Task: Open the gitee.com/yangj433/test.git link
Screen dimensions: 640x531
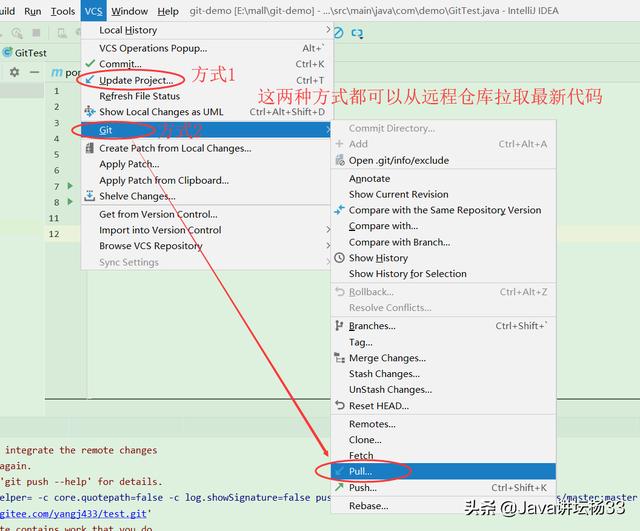Action: pos(73,514)
